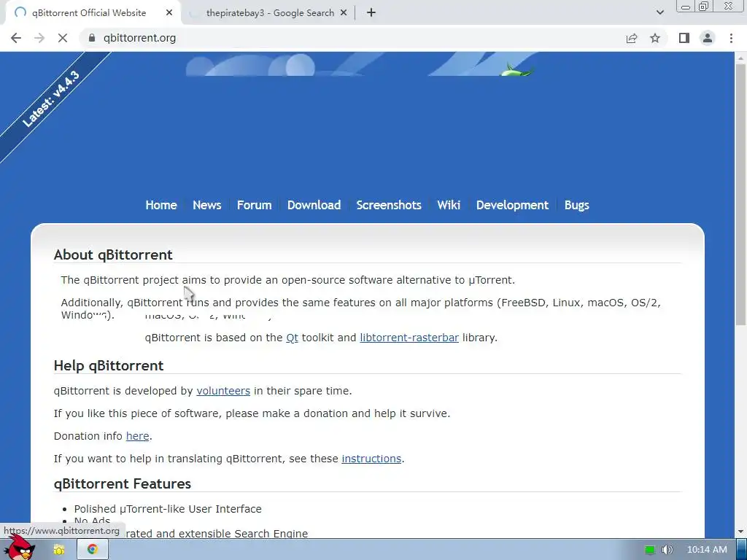Viewport: 747px width, 560px height.
Task: Open the volume speaker tray icon
Action: pyautogui.click(x=667, y=550)
